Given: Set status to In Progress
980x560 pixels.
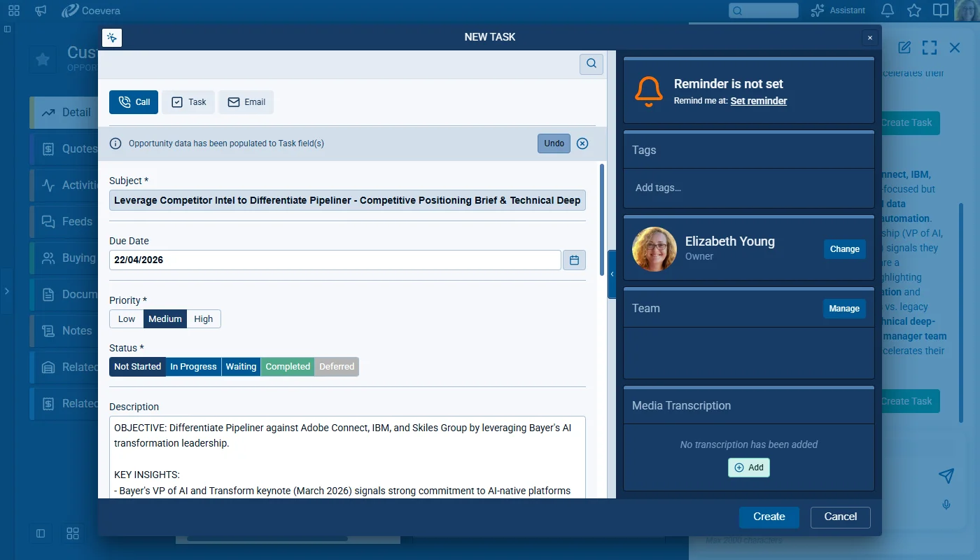Looking at the screenshot, I should 194,367.
